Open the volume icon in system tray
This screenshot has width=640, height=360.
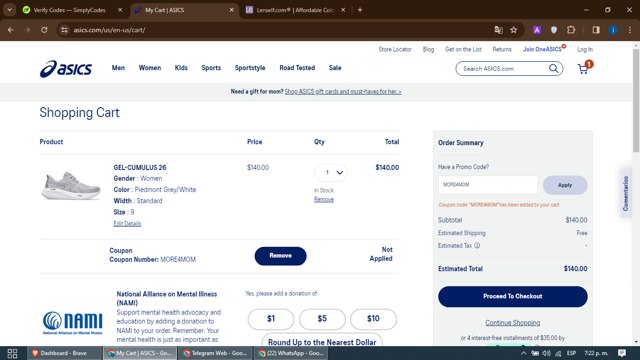pos(547,353)
